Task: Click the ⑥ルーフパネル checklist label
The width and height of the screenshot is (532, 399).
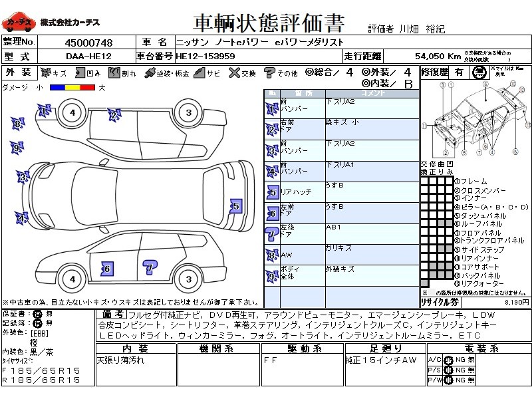Action: (x=478, y=224)
